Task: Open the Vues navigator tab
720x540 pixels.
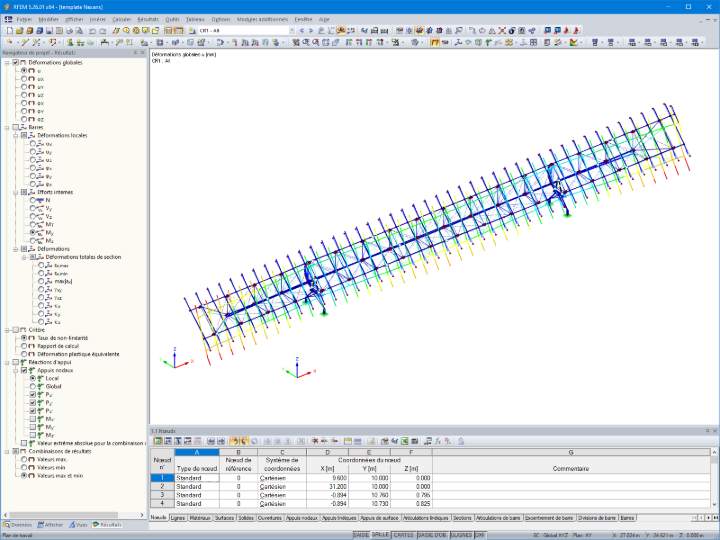Action: 78,525
